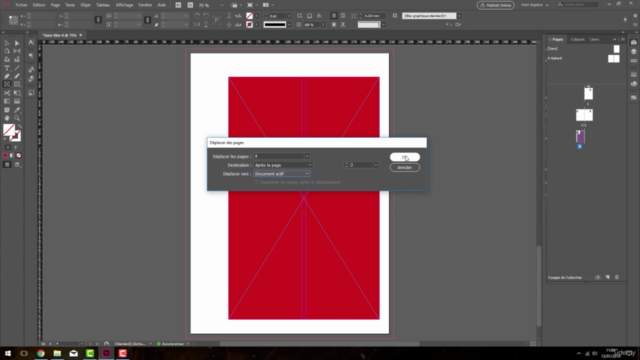This screenshot has height=360, width=640.
Task: Select the Gap tool
Action: coord(17,51)
